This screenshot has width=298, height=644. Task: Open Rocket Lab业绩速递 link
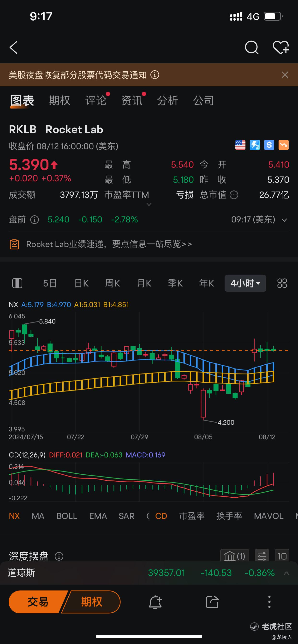(109, 244)
